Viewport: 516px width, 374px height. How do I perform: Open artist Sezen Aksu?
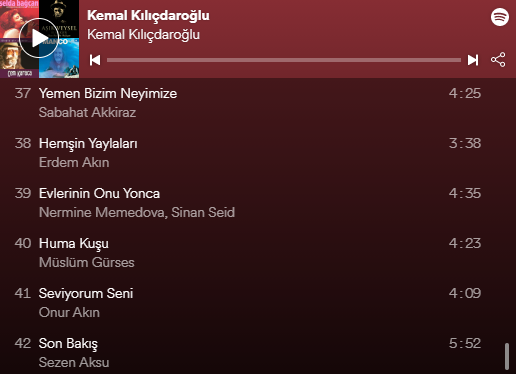74,363
